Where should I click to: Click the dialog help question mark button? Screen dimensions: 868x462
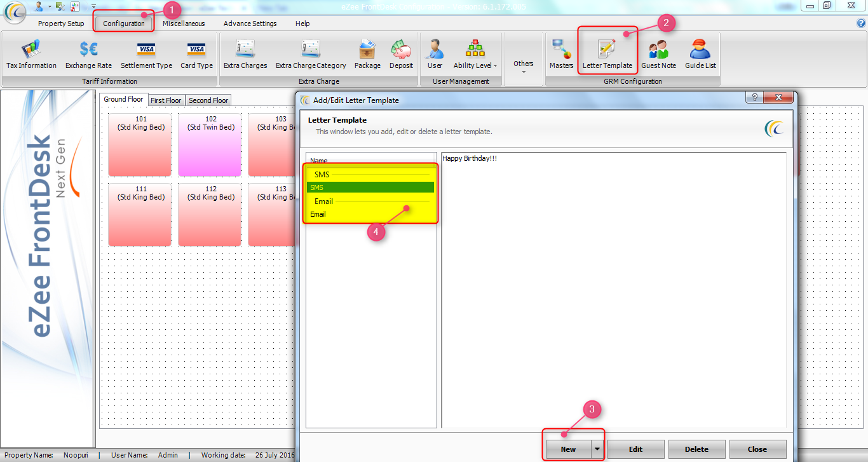point(754,97)
